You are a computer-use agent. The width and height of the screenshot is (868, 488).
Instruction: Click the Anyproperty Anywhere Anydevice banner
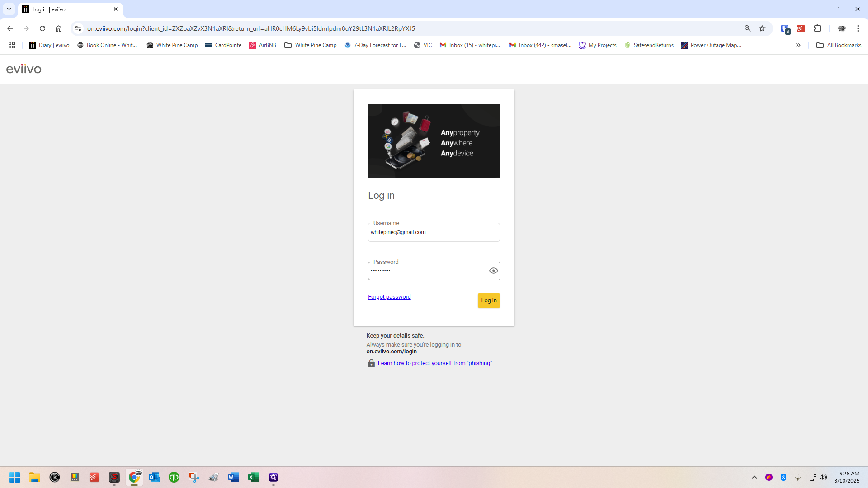(434, 141)
